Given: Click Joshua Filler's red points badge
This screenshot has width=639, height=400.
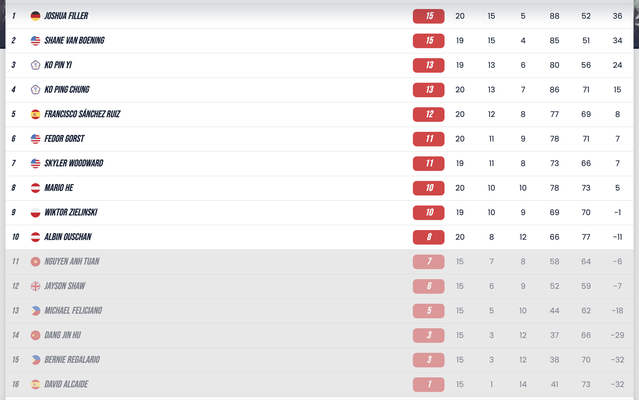Looking at the screenshot, I should [429, 16].
